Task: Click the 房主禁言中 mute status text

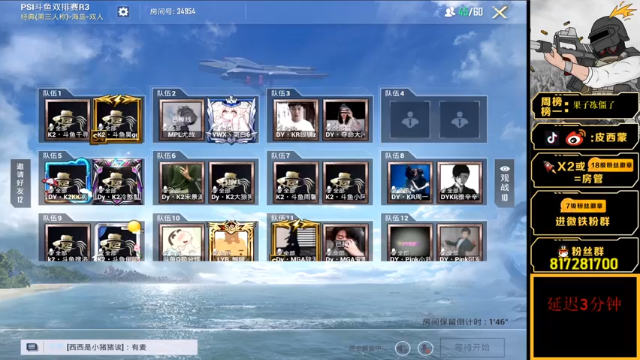Action: tap(368, 348)
